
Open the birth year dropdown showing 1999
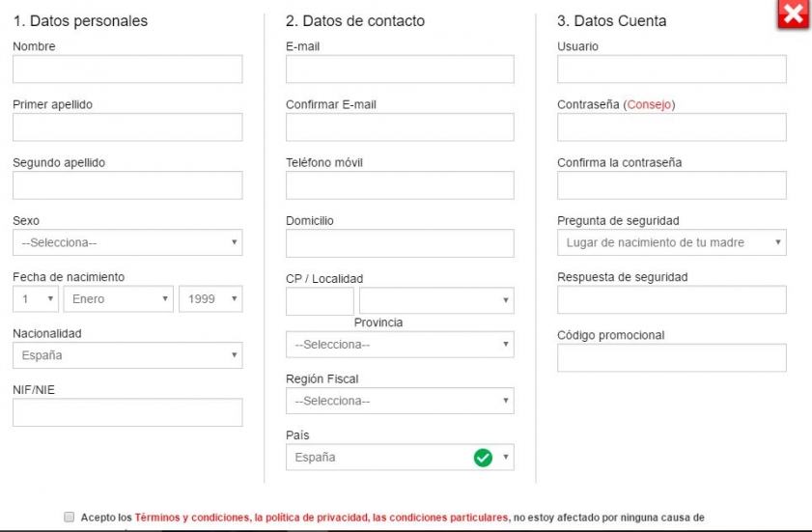tap(210, 299)
